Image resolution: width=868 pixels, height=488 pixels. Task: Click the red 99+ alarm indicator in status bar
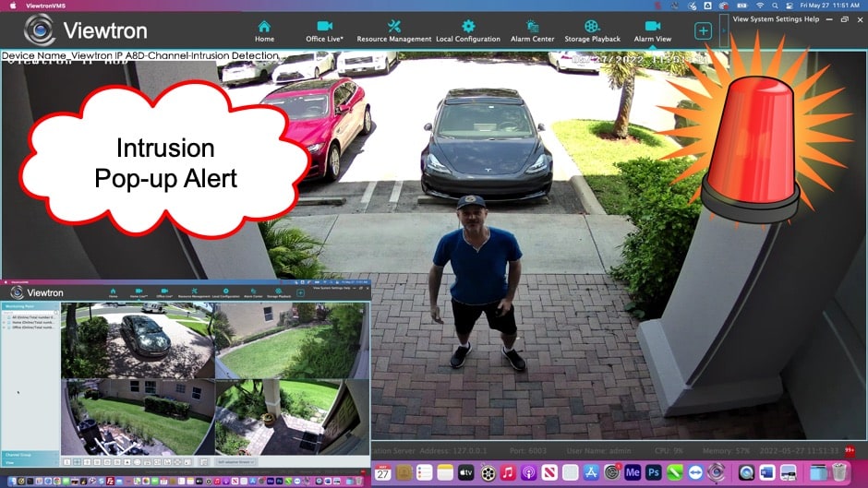(x=850, y=451)
